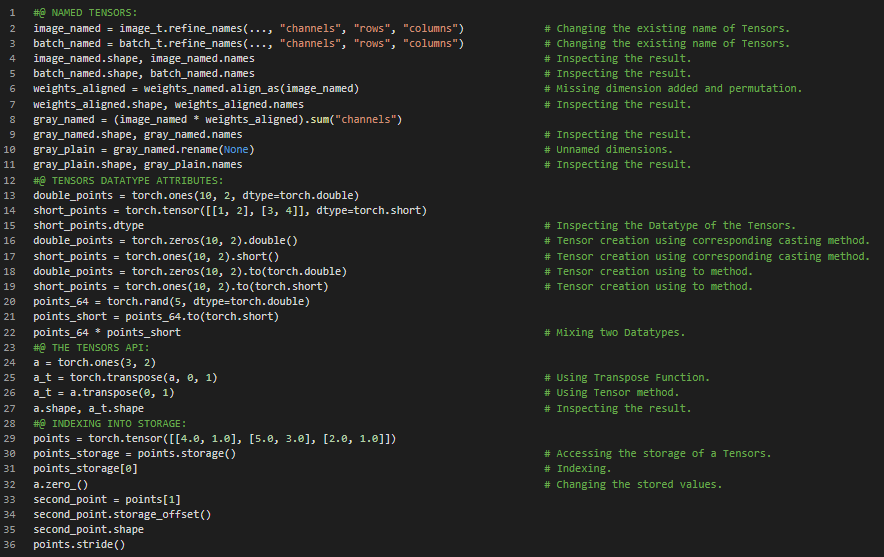Click the '#@ THE TENSORS API:' header

[91, 347]
